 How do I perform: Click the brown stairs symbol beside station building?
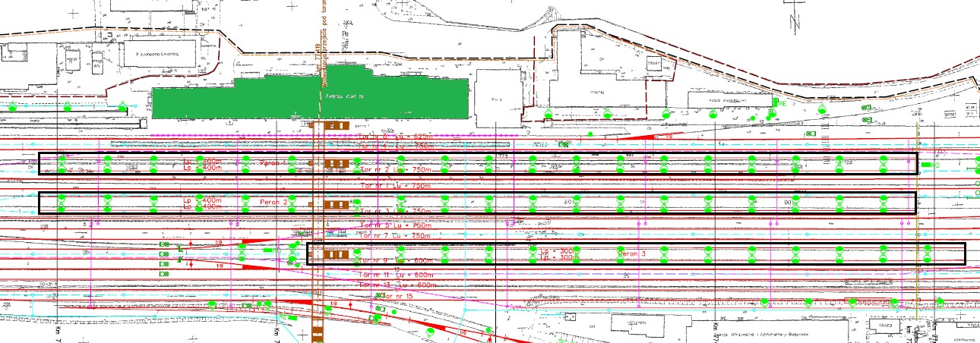(x=336, y=125)
